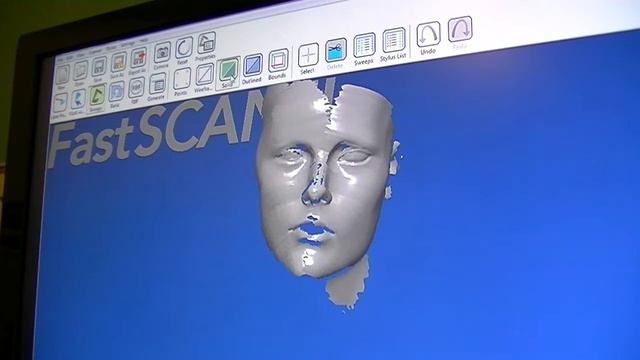
Task: Open the Stylus List icon
Action: pyautogui.click(x=394, y=40)
